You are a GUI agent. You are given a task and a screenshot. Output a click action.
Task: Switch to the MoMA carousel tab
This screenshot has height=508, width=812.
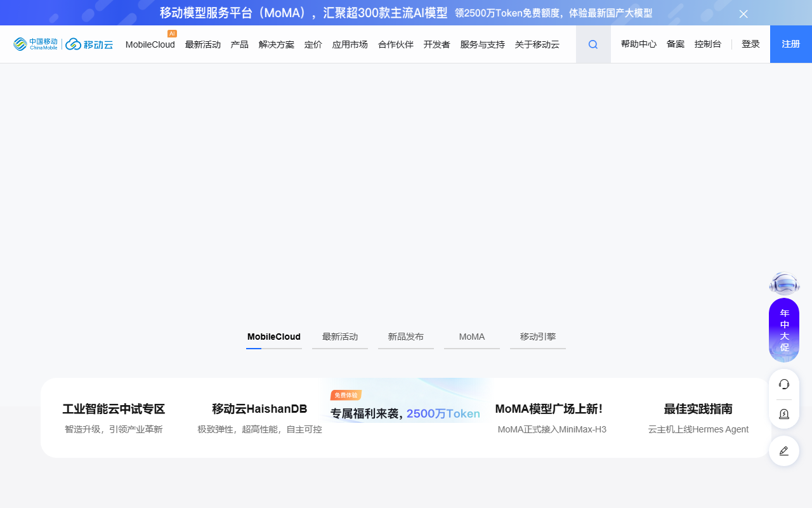click(x=472, y=337)
